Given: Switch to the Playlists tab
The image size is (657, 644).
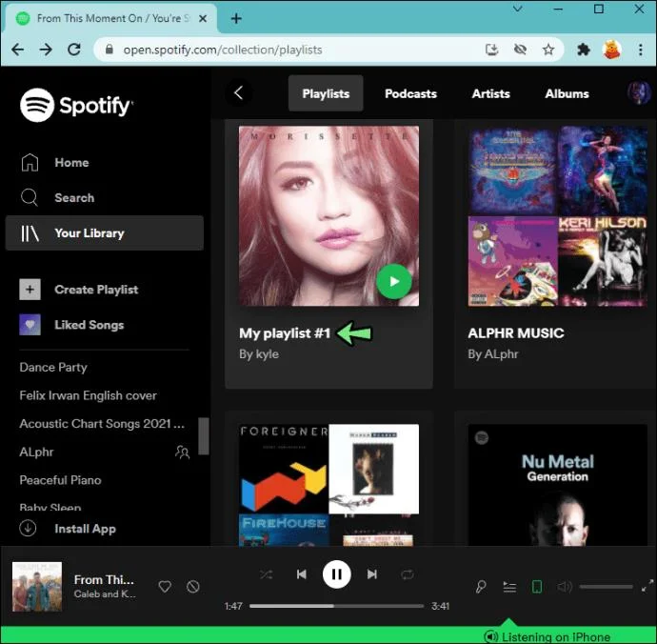Looking at the screenshot, I should (326, 93).
